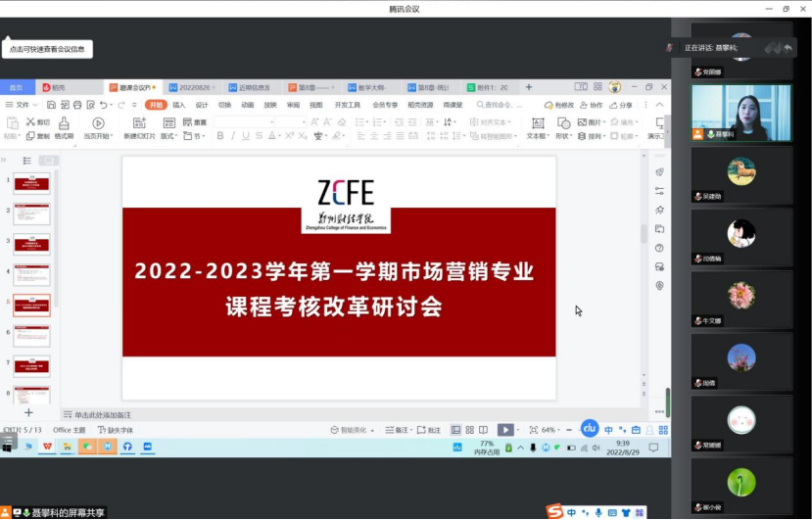This screenshot has width=812, height=520.
Task: Switch to the 教学大纲 document tab
Action: 371,87
